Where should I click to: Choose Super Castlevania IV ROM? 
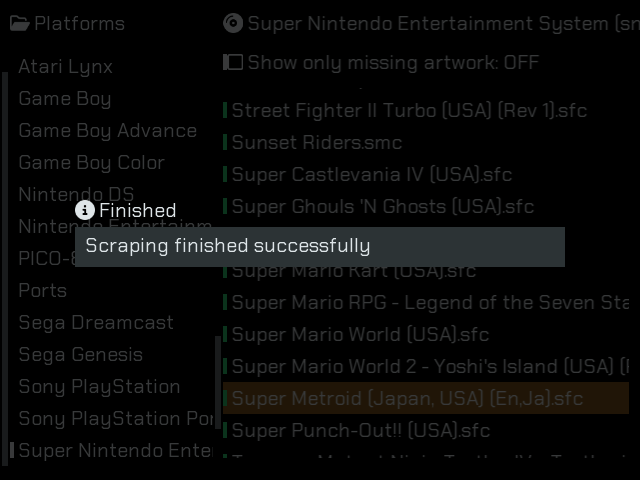[371, 174]
